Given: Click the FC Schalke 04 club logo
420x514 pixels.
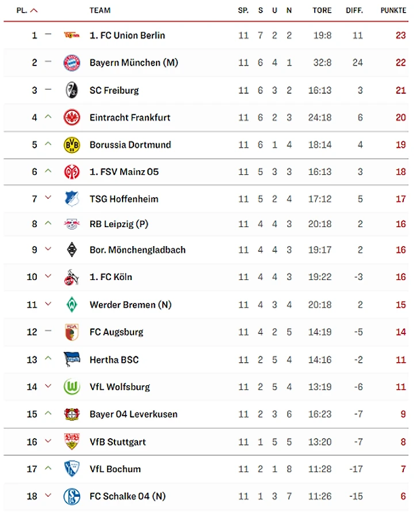Looking at the screenshot, I should [71, 496].
